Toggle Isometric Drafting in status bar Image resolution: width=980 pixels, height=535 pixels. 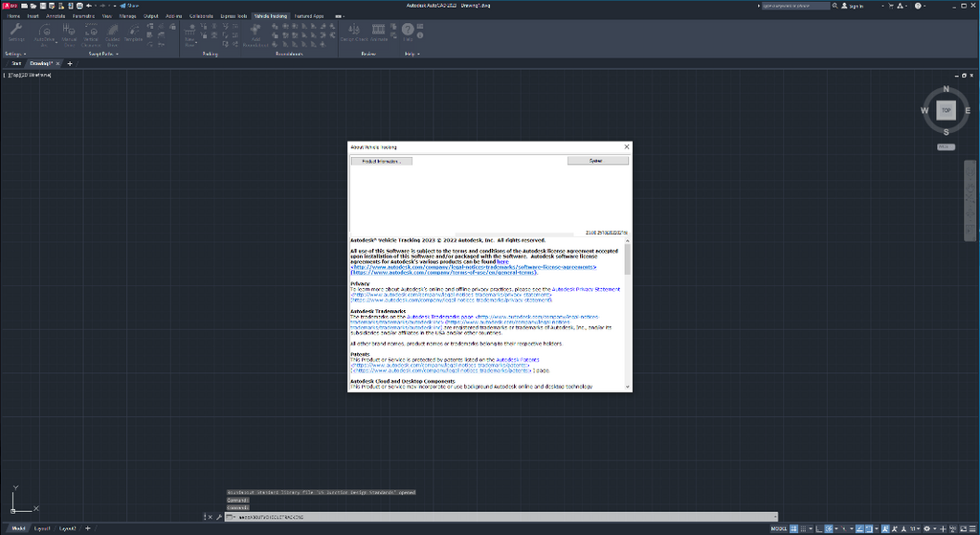[844, 528]
